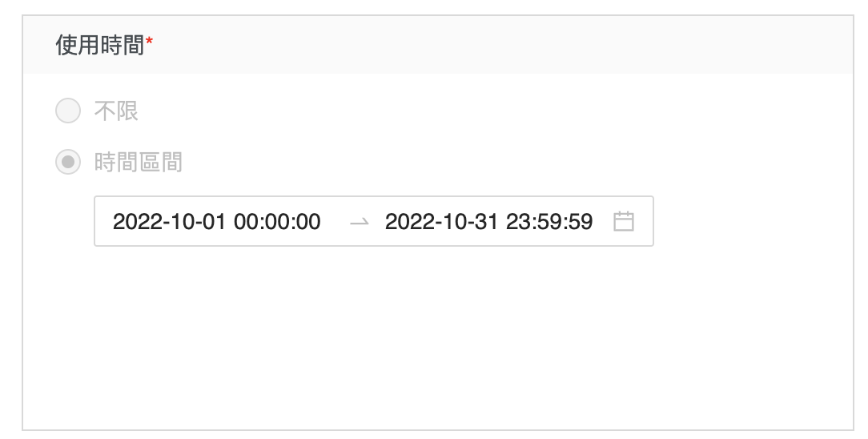Click seconds 59 in the end time
This screenshot has height=439, width=868.
582,222
